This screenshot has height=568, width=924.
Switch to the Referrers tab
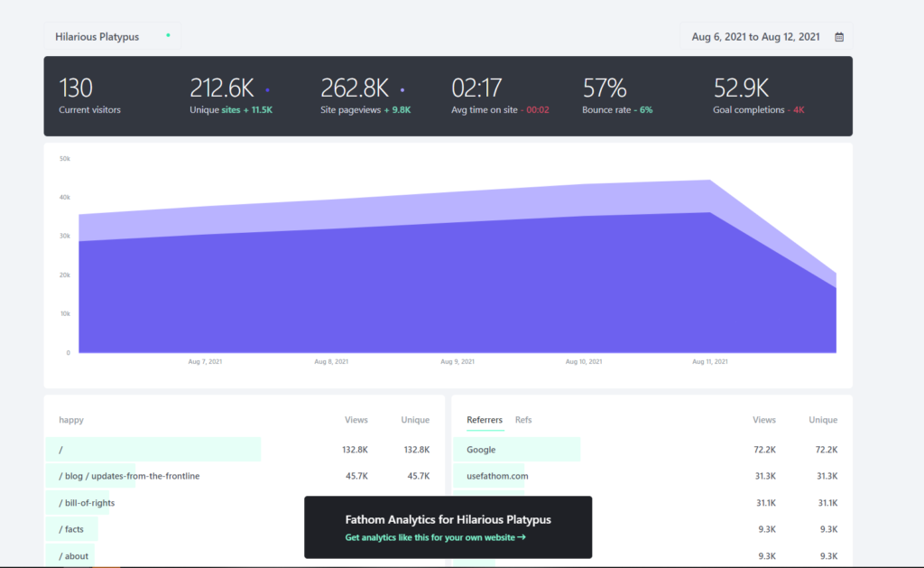click(x=485, y=420)
